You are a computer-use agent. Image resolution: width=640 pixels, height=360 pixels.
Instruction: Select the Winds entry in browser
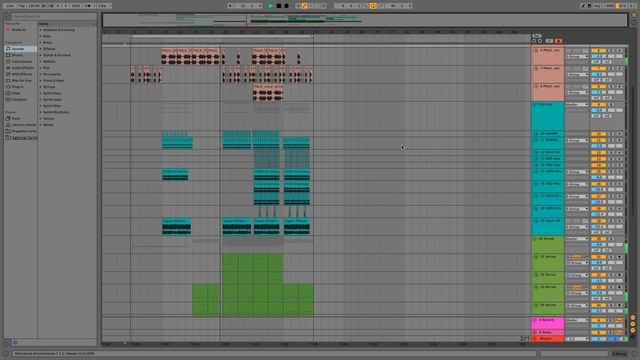[x=48, y=125]
